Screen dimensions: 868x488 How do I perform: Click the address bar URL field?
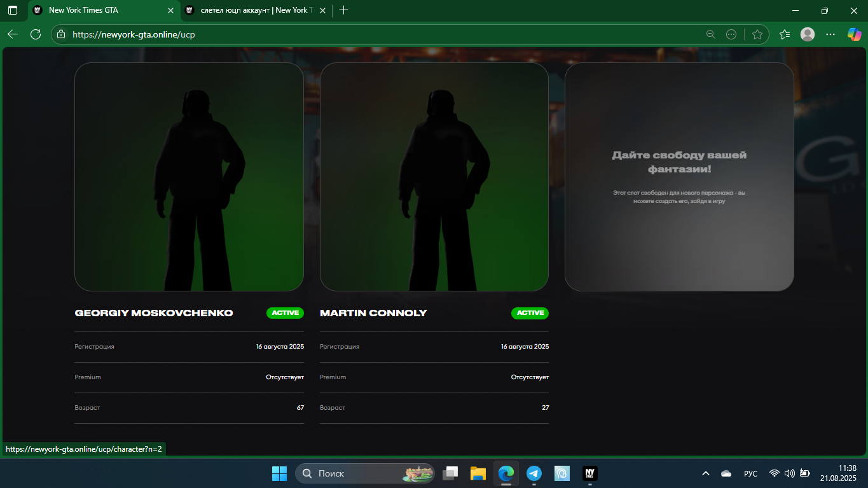(382, 34)
